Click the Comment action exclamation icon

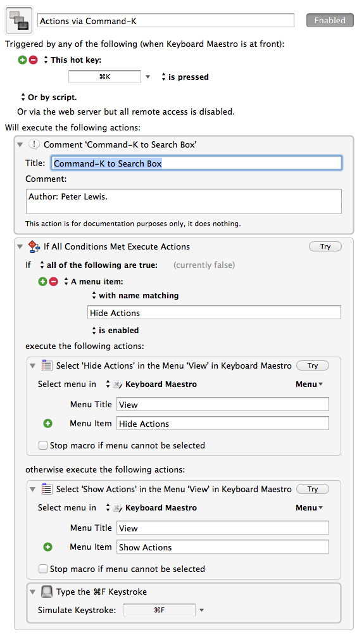[34, 144]
